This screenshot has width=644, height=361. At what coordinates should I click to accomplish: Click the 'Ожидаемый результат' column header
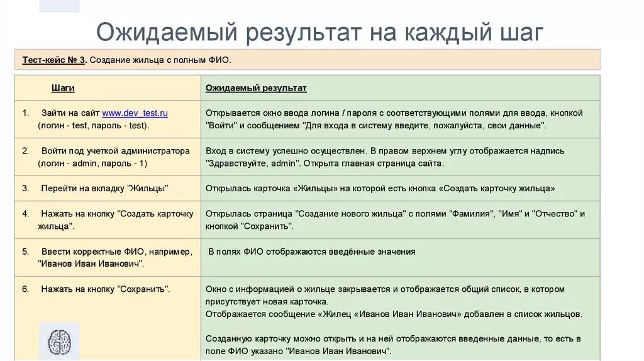256,88
